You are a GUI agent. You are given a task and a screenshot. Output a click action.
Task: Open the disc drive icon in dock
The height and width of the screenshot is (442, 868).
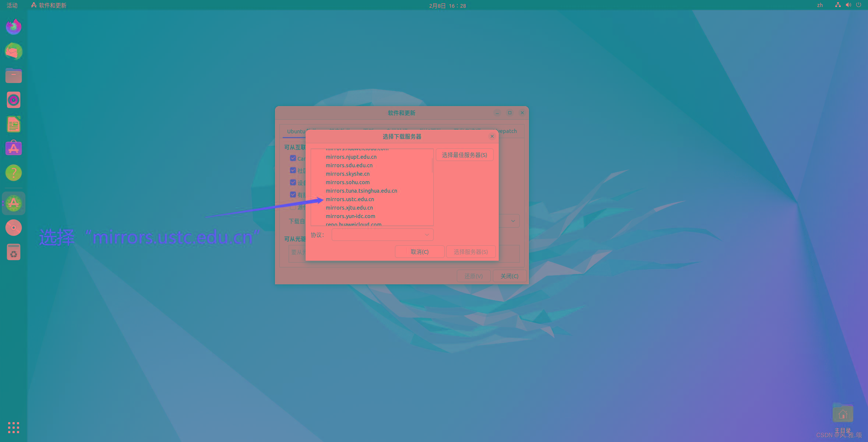click(x=14, y=228)
